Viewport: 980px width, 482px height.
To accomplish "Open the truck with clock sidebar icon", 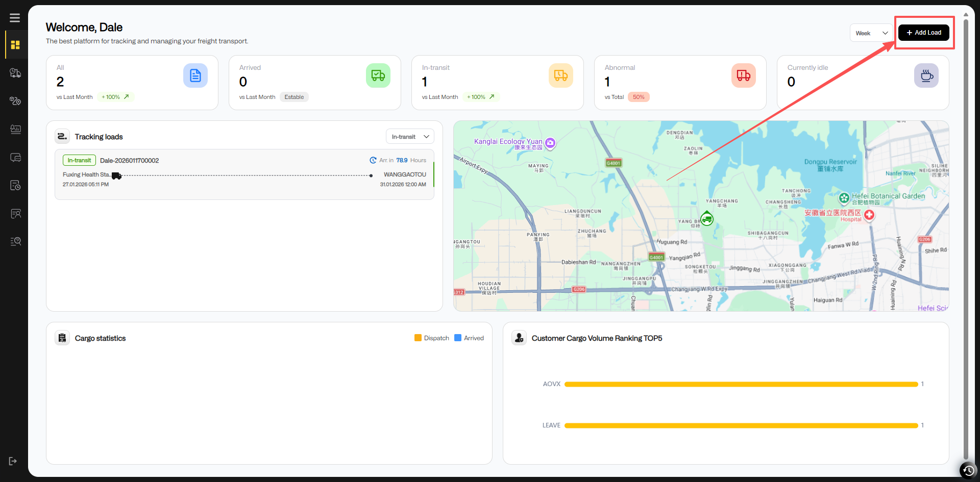I will [15, 73].
